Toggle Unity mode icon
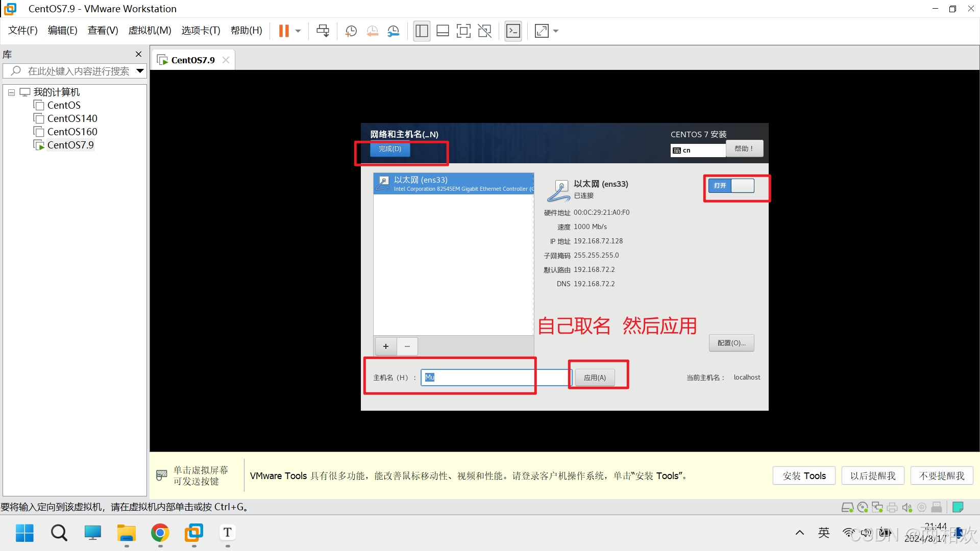The width and height of the screenshot is (980, 551). click(x=484, y=31)
